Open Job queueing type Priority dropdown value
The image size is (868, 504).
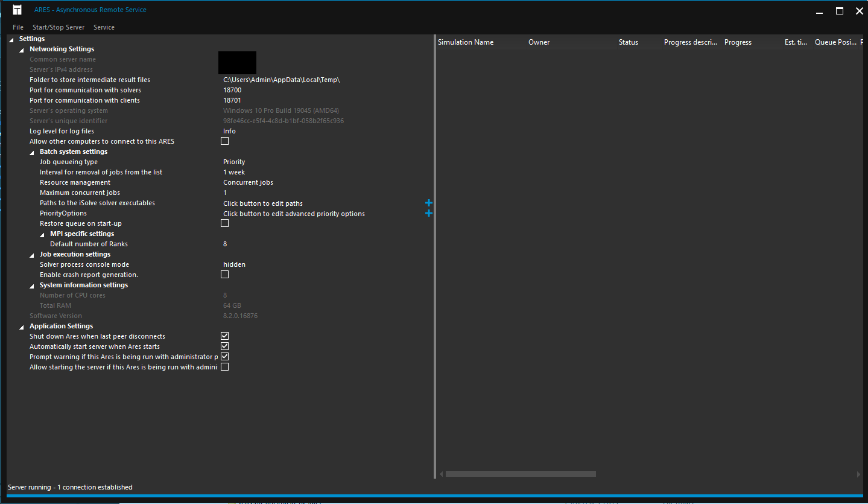234,162
